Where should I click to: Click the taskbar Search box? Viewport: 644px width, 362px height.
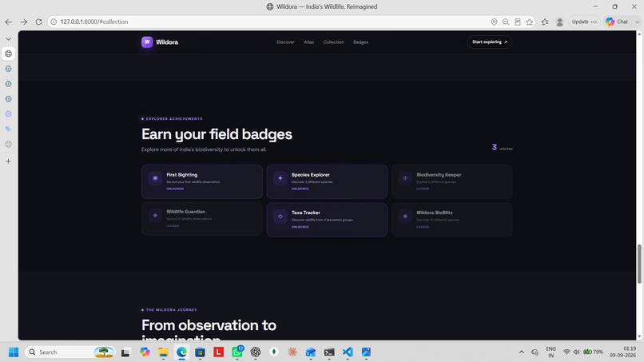pyautogui.click(x=70, y=352)
